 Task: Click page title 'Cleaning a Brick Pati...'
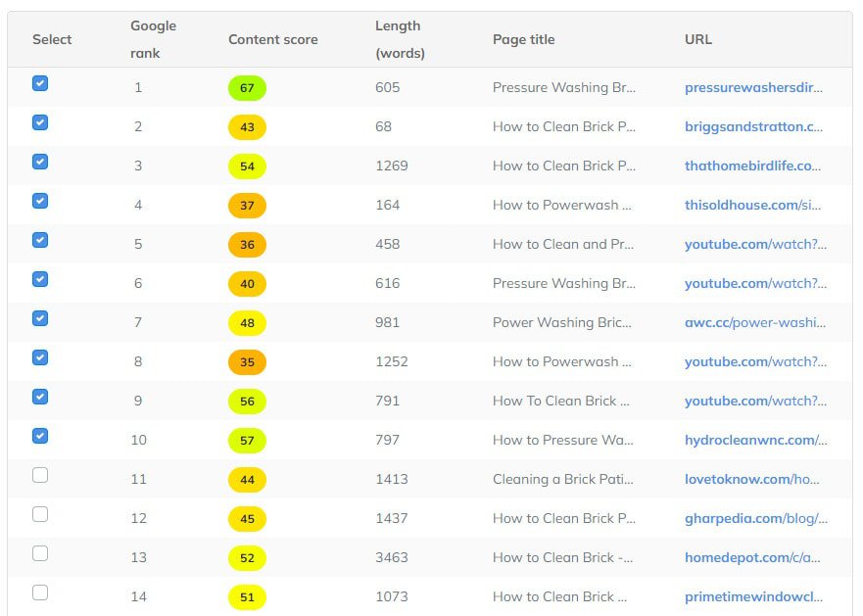click(x=563, y=479)
